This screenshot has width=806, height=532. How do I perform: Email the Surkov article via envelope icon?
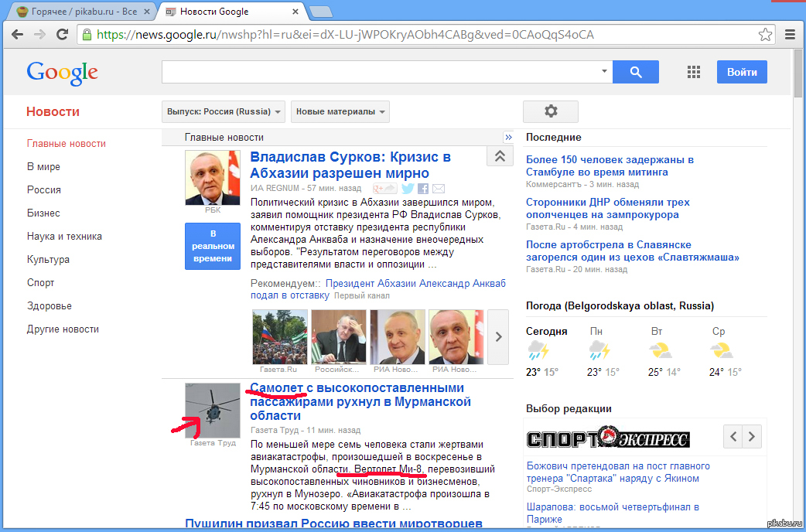tap(439, 188)
